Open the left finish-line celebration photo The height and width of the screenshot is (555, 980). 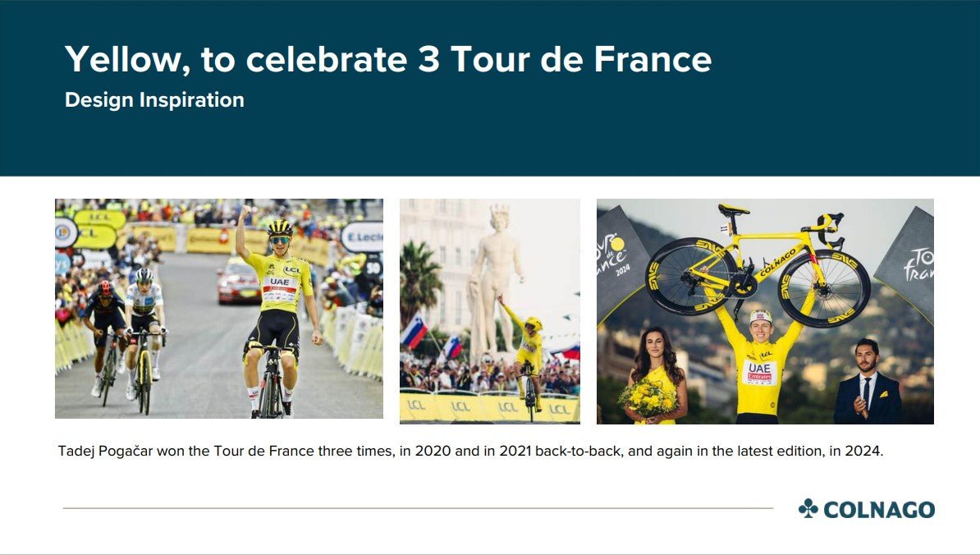[x=218, y=308]
